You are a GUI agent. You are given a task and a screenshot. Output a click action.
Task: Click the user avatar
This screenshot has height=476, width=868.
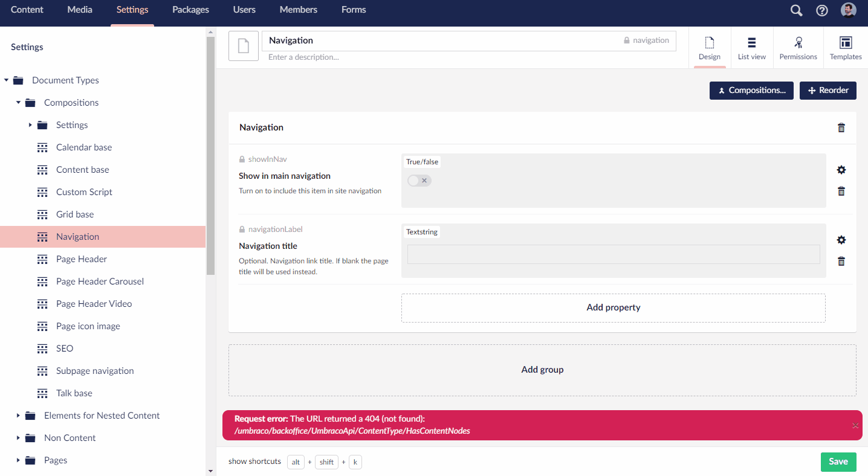(848, 10)
